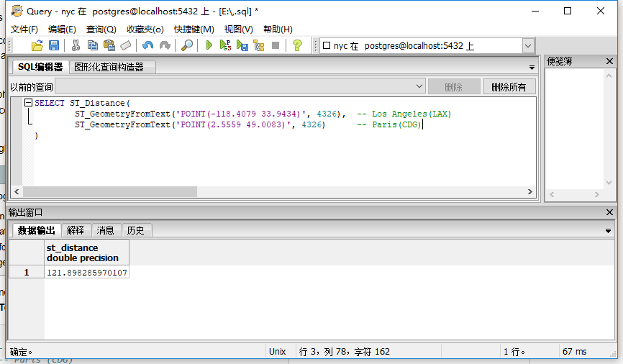Redo edit toolbar icon
623x364 pixels.
[x=165, y=46]
